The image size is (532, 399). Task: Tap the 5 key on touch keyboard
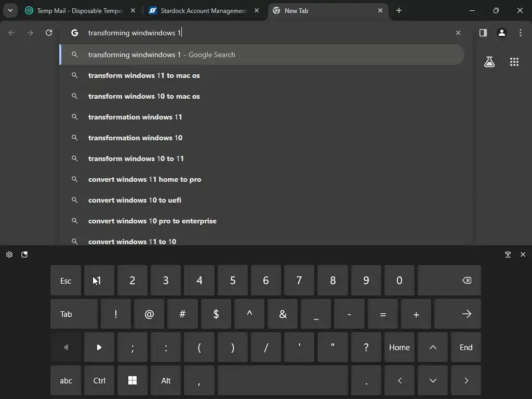[x=233, y=281]
